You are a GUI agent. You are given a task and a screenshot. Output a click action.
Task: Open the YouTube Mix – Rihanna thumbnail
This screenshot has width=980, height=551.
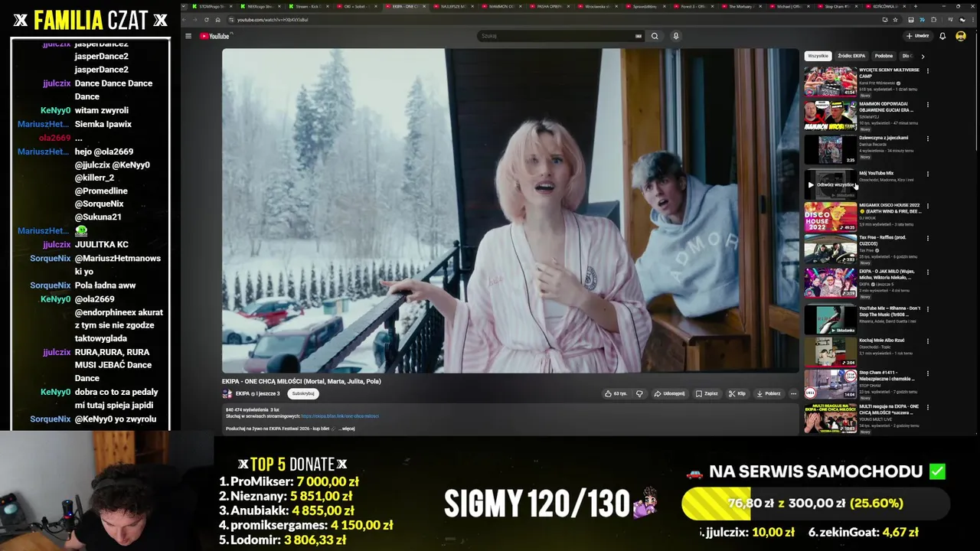831,320
